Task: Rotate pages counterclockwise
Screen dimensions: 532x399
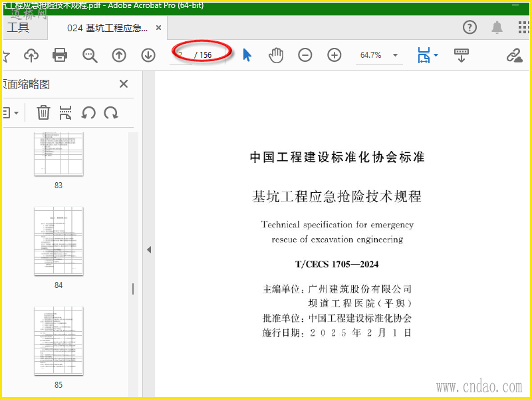Action: [x=88, y=112]
